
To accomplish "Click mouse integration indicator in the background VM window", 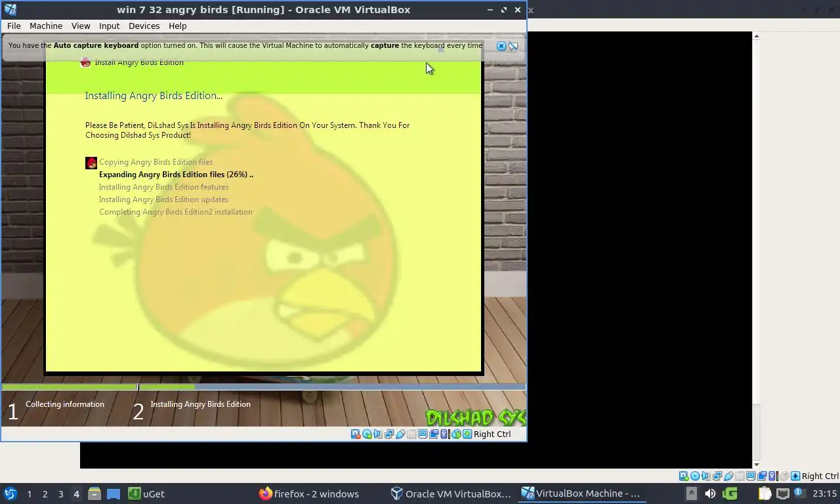I will pos(784,476).
